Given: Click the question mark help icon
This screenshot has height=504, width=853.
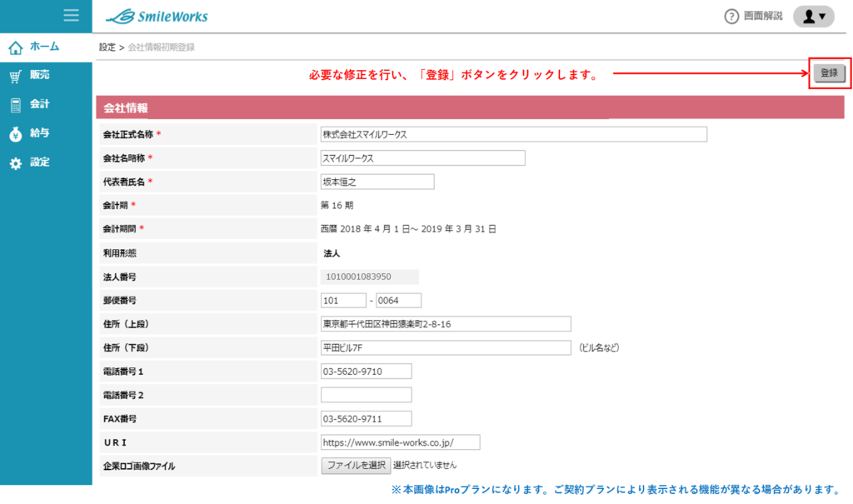Looking at the screenshot, I should pyautogui.click(x=731, y=17).
